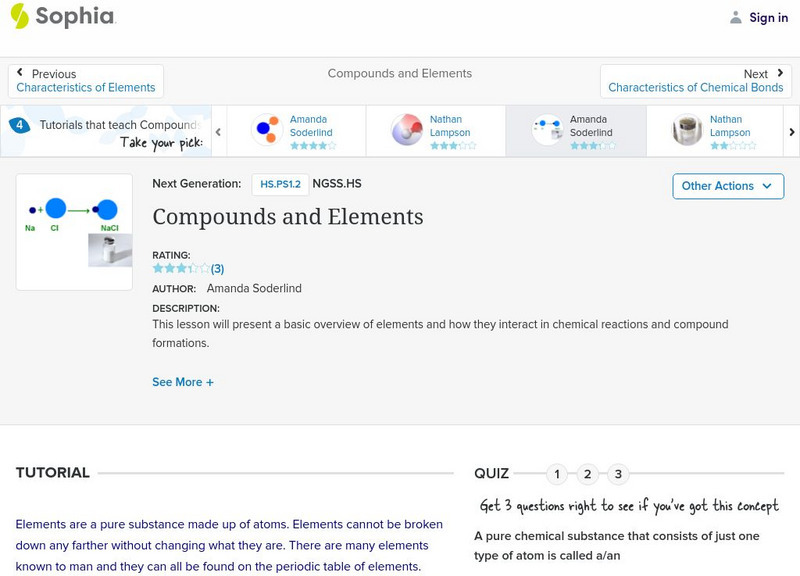The image size is (800, 576).
Task: Click the Sophia logo icon
Action: 19,16
